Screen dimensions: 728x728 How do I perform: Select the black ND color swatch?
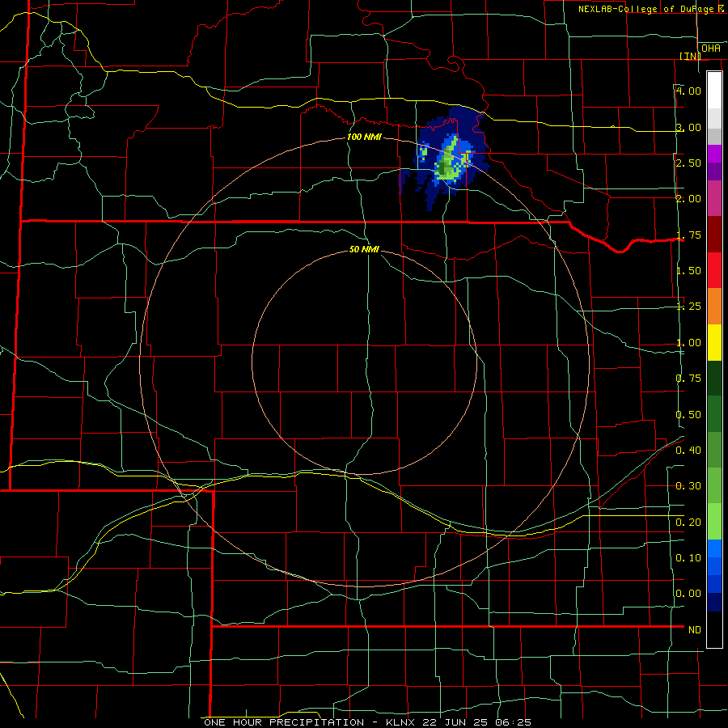pyautogui.click(x=714, y=629)
